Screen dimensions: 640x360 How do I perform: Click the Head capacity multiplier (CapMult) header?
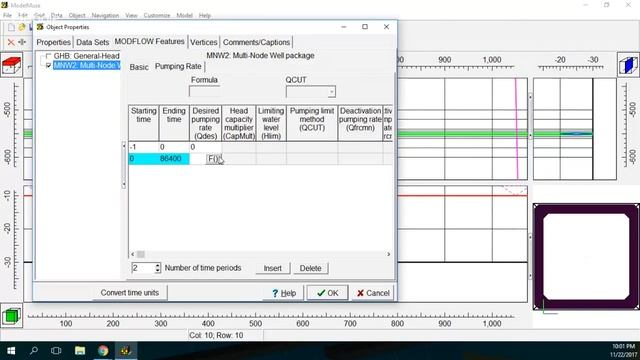pos(239,123)
